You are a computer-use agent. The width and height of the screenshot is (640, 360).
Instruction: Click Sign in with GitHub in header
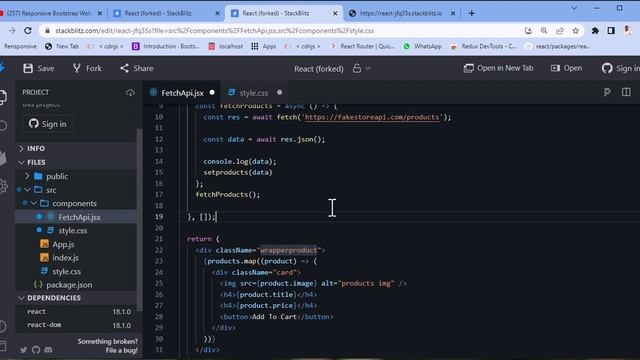[620, 68]
